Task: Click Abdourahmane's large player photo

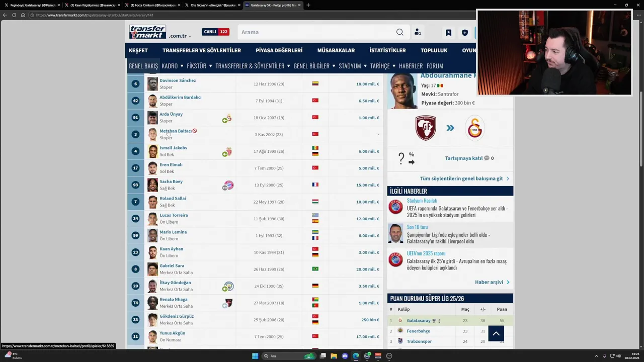Action: pyautogui.click(x=403, y=91)
